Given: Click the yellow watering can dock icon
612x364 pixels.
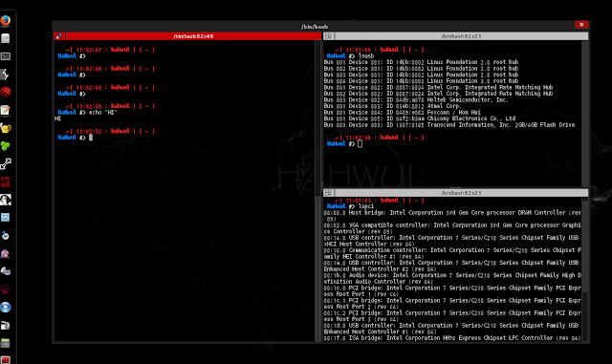Looking at the screenshot, I should coord(5,128).
